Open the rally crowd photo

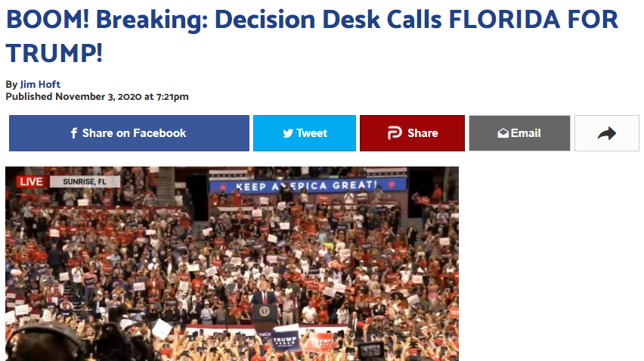click(x=232, y=263)
